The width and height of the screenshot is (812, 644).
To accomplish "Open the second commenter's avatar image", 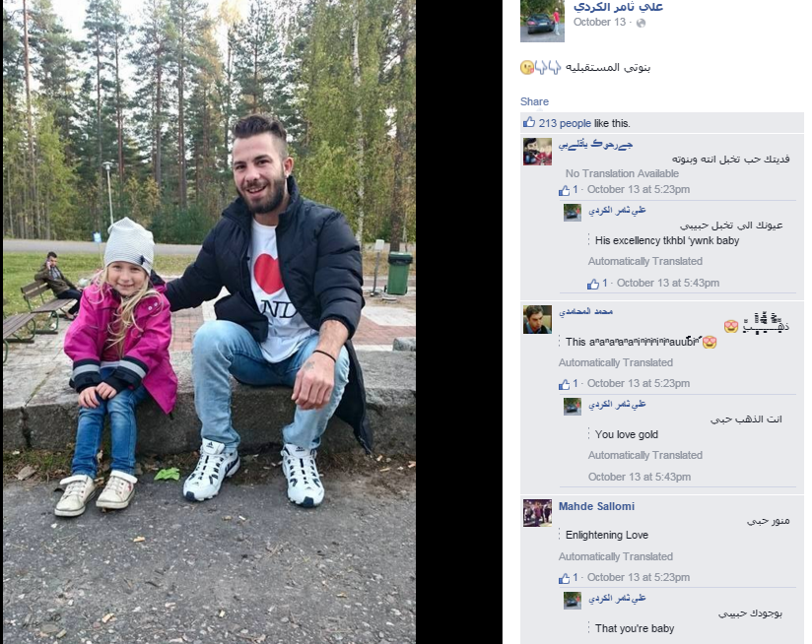I will 537,319.
